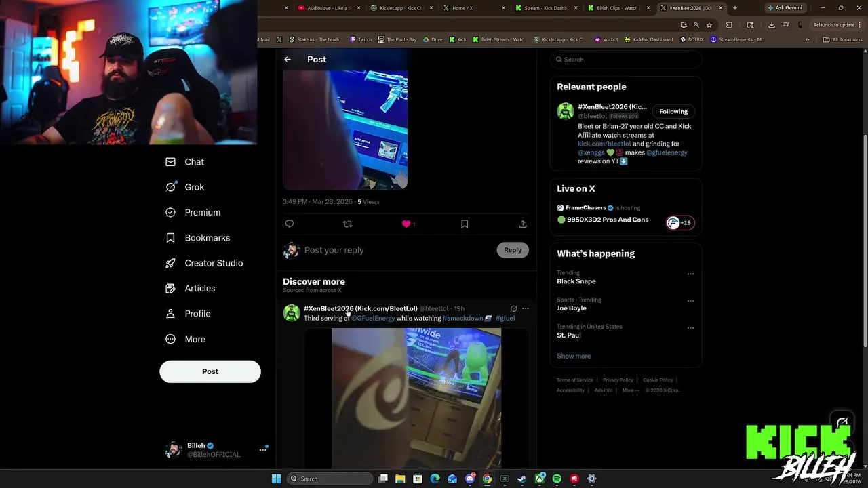868x488 pixels.
Task: Click the Grok icon on the Discover post
Action: click(513, 308)
